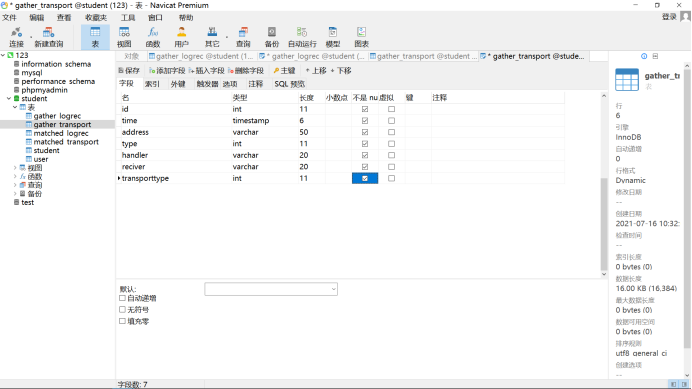Switch to the 对象 objects tab
692x389 pixels.
132,56
